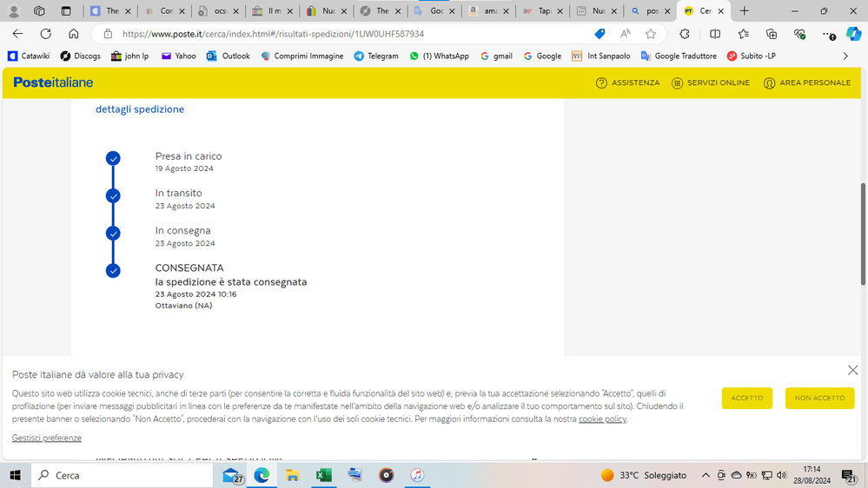Click the CONSEGNATA step checkmark
This screenshot has width=868, height=488.
click(x=113, y=271)
